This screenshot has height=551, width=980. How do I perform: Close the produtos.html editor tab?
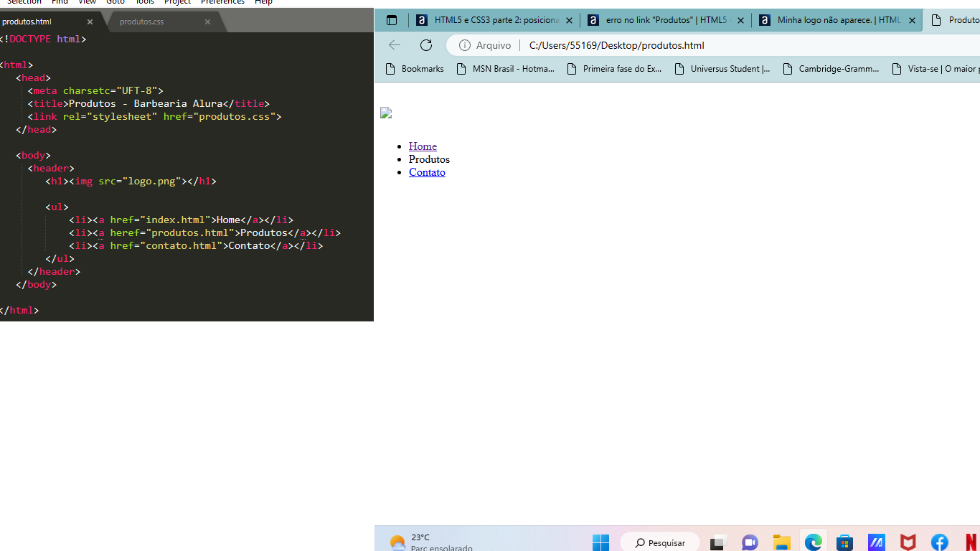(x=90, y=22)
